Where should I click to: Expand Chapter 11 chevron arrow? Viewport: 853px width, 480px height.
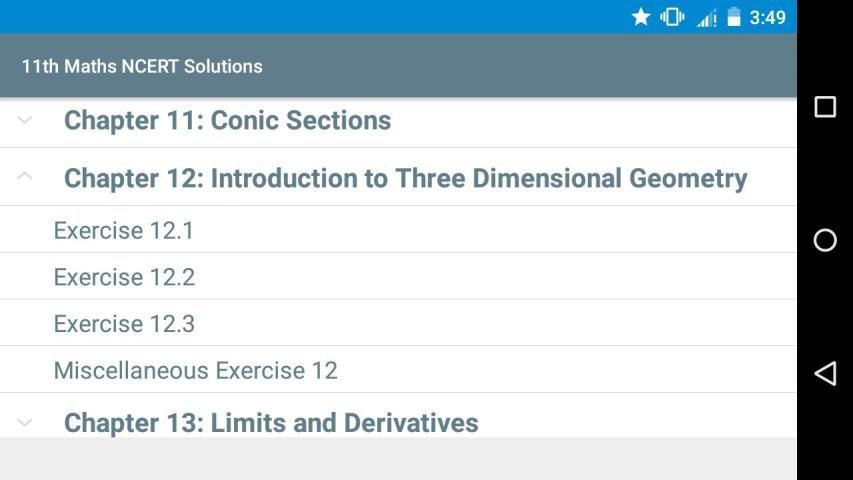(x=25, y=120)
